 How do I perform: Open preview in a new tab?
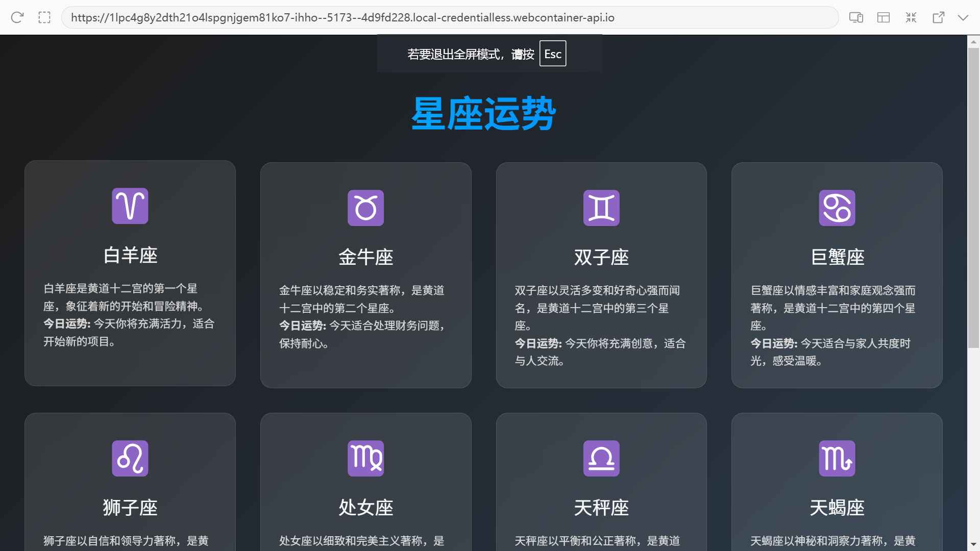pyautogui.click(x=938, y=17)
